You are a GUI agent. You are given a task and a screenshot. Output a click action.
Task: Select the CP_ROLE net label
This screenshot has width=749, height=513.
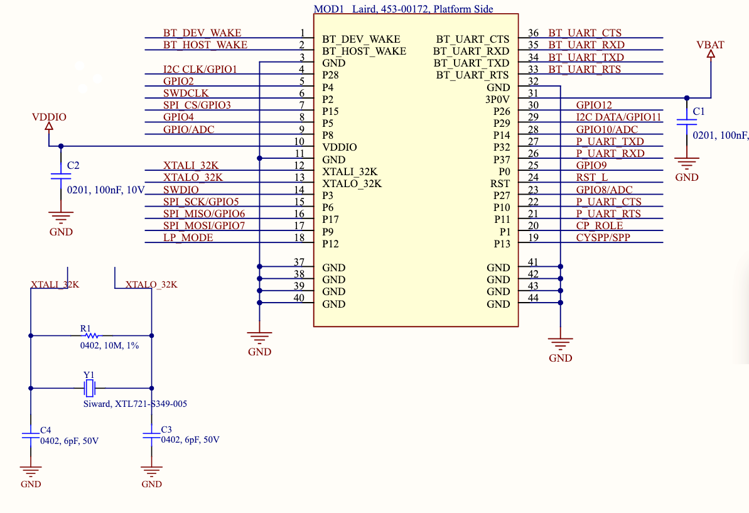[599, 225]
